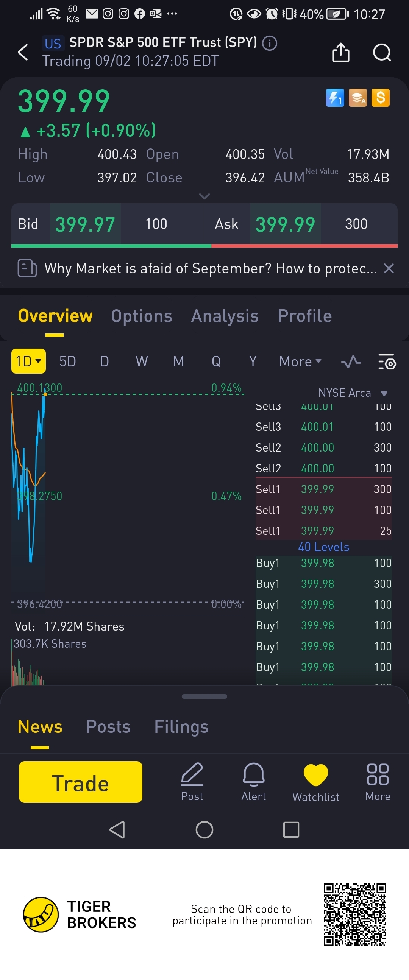Tap the Tiger Brokers logo
This screenshot has width=409, height=980.
80,915
